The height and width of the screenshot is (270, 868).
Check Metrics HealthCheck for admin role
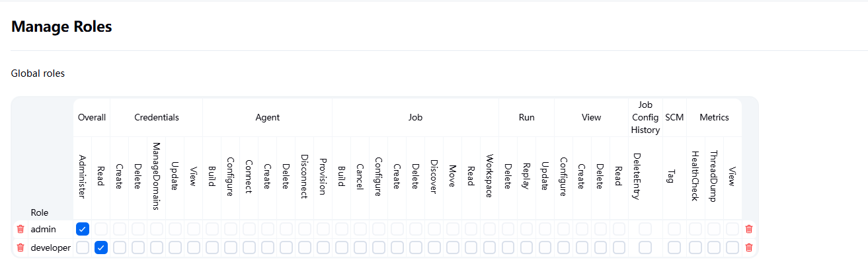coord(695,229)
